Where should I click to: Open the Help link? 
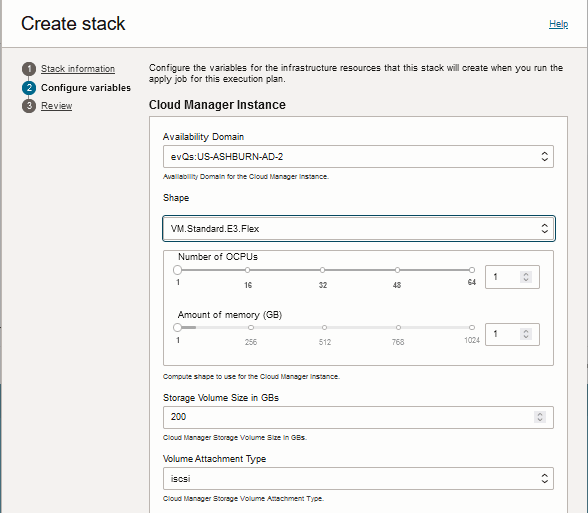[558, 24]
